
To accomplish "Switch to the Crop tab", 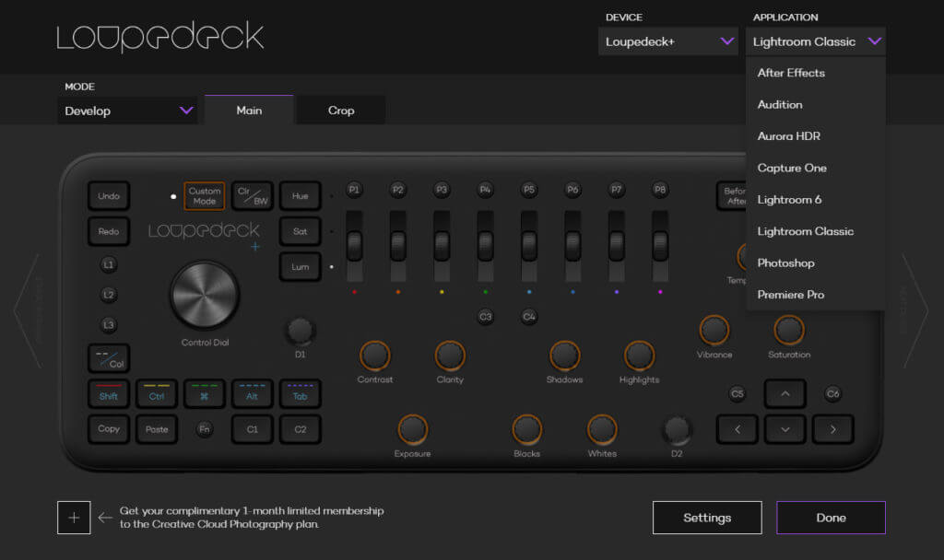I will click(x=340, y=111).
